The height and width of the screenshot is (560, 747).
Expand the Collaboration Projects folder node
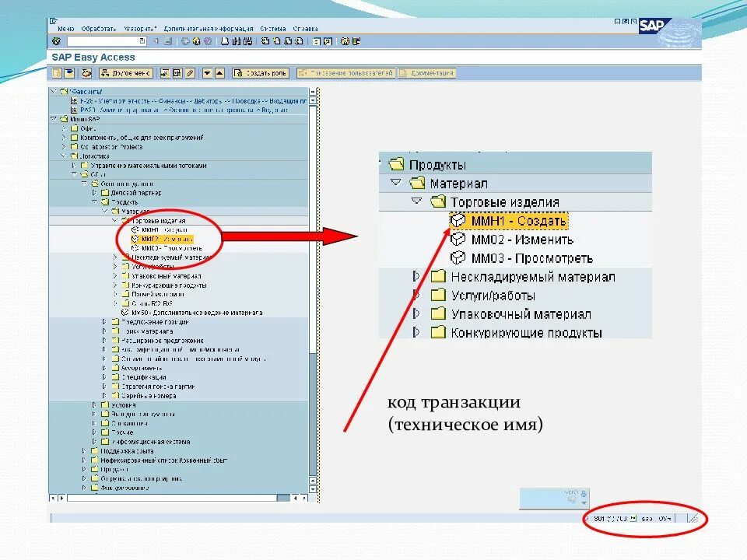pos(64,147)
